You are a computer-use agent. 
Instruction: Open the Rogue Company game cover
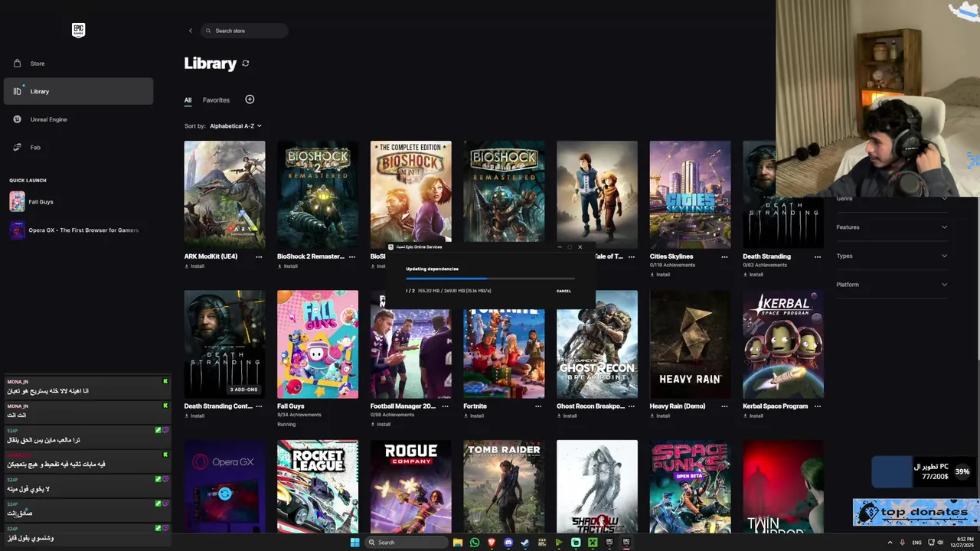pos(411,486)
